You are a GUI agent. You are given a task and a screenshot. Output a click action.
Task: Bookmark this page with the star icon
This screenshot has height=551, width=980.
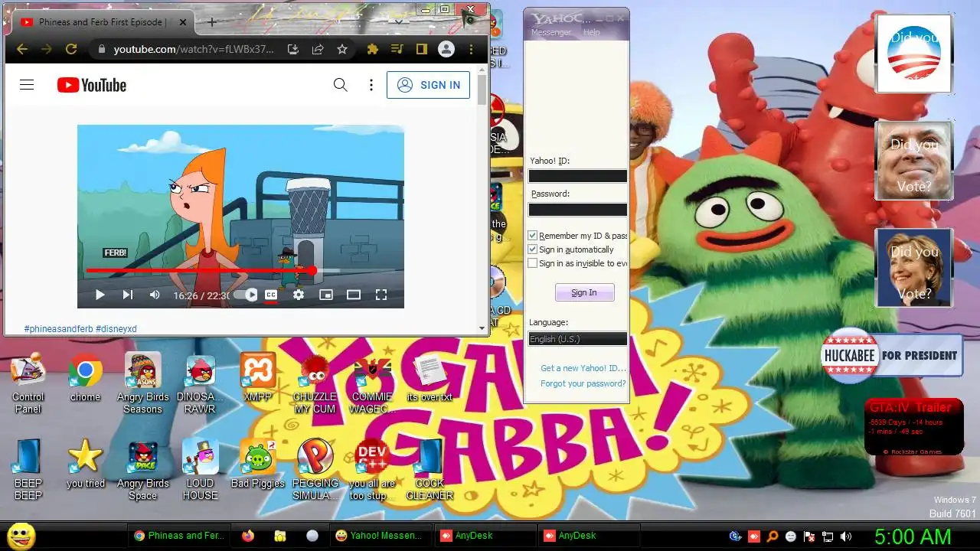pos(342,49)
